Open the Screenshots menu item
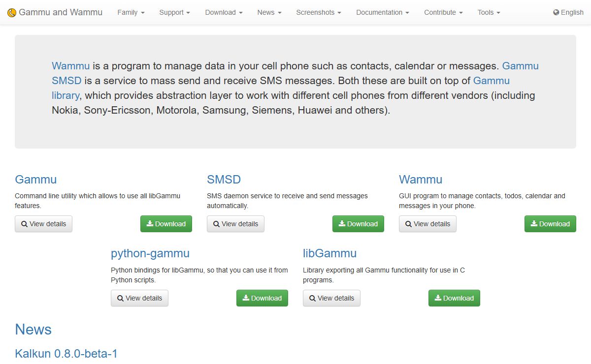Screen dimensions: 591x364 click(319, 12)
